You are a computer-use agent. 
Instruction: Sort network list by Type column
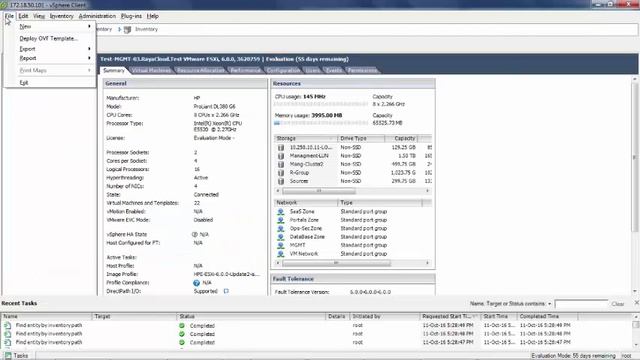click(x=380, y=202)
